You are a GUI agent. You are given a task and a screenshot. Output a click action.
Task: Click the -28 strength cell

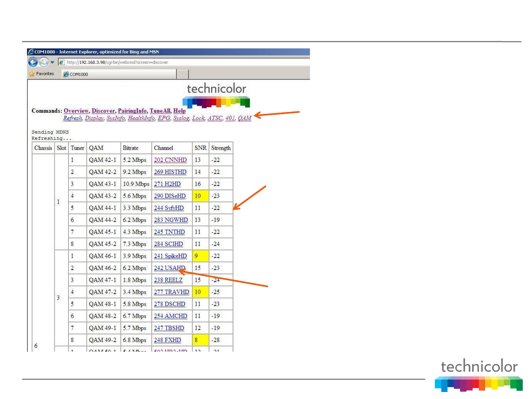pos(221,340)
